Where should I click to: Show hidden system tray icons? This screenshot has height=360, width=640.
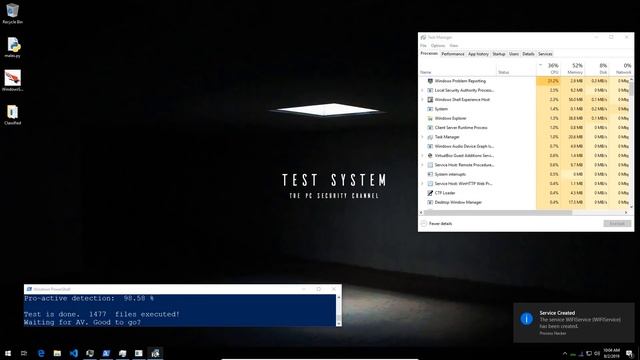[565, 353]
